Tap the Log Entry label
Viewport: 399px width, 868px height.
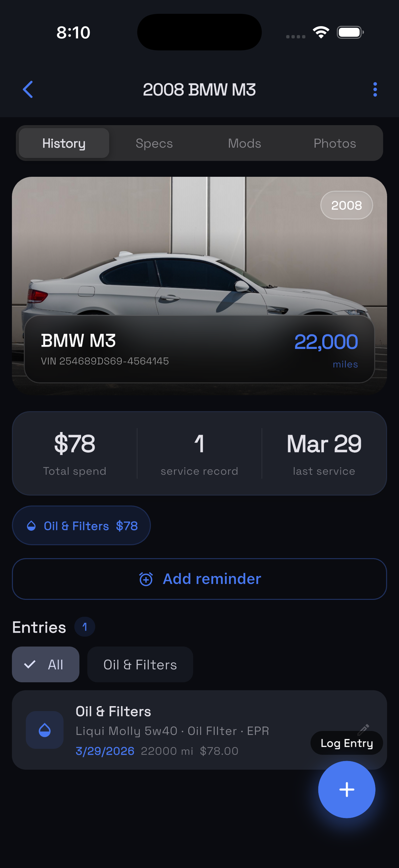click(346, 743)
